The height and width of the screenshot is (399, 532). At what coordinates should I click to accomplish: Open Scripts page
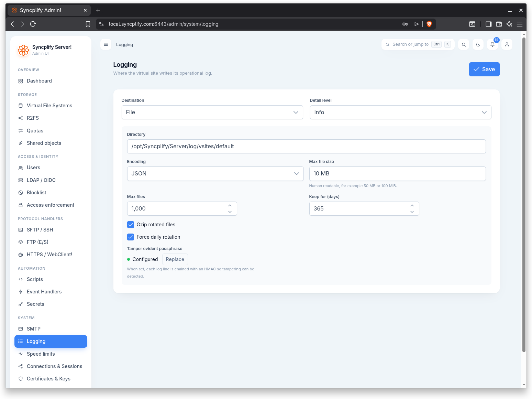51,279
